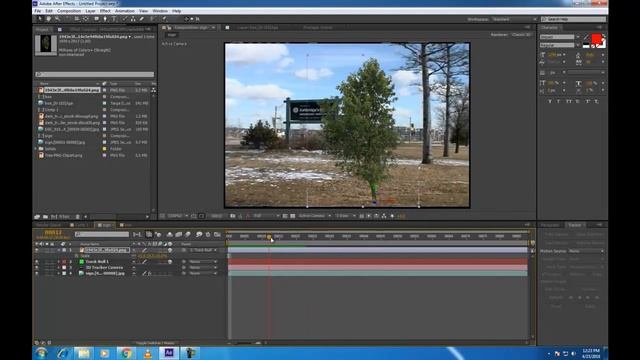The height and width of the screenshot is (360, 640).
Task: Click the 8 bpc color depth button
Action: point(64,217)
